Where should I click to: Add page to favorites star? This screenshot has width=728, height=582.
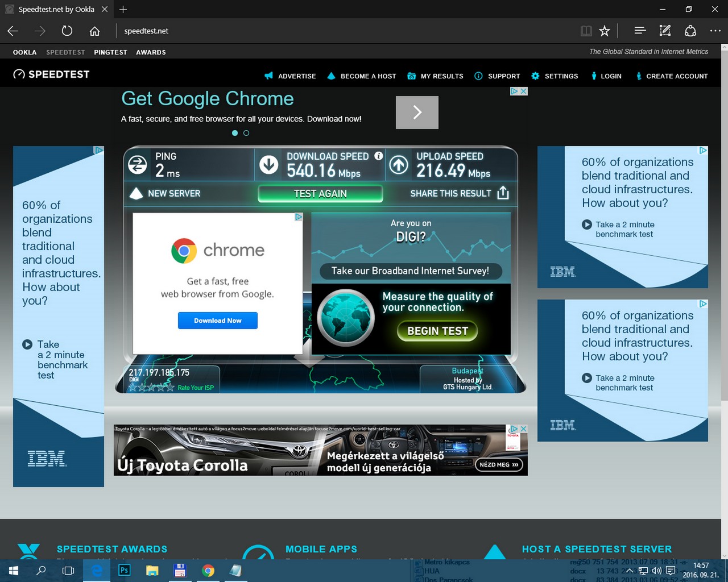tap(605, 31)
